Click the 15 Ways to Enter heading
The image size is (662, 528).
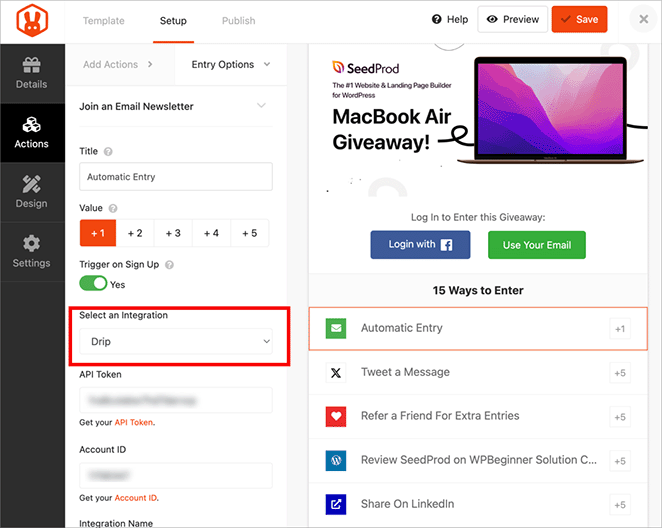(478, 290)
